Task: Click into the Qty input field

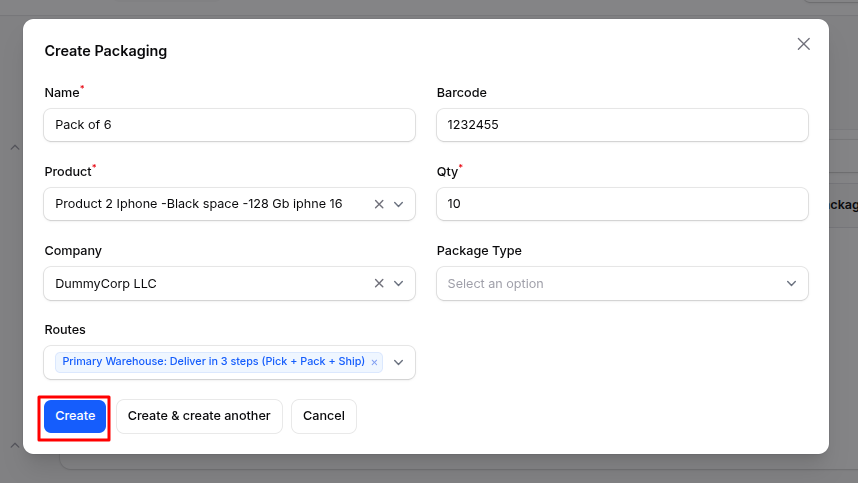Action: click(x=622, y=204)
